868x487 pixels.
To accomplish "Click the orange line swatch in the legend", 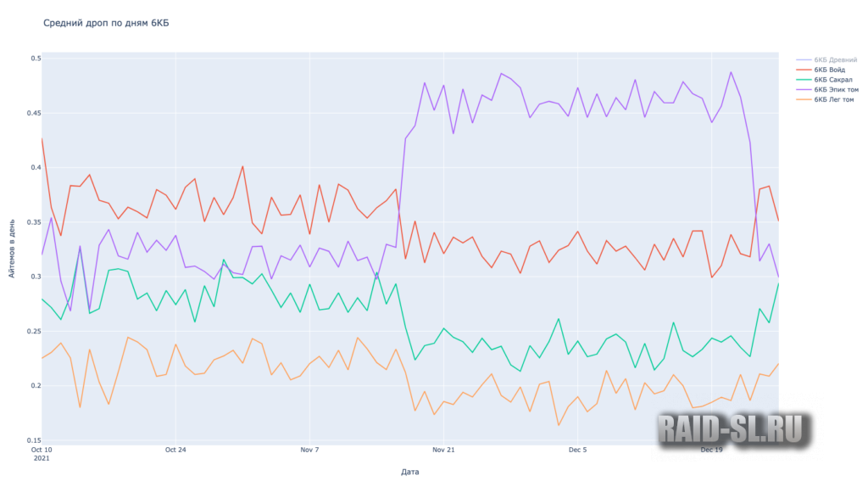I will pyautogui.click(x=804, y=99).
